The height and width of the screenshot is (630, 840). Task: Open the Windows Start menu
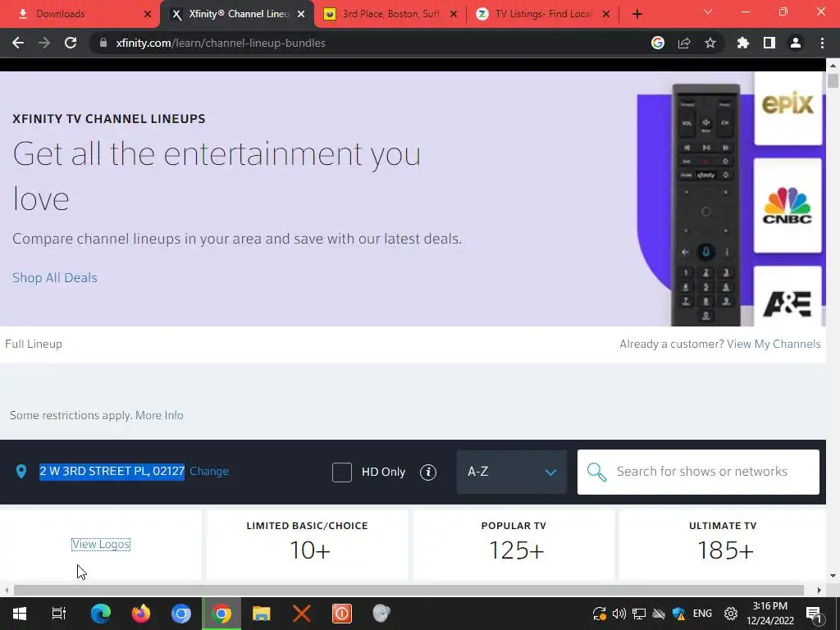pyautogui.click(x=20, y=614)
